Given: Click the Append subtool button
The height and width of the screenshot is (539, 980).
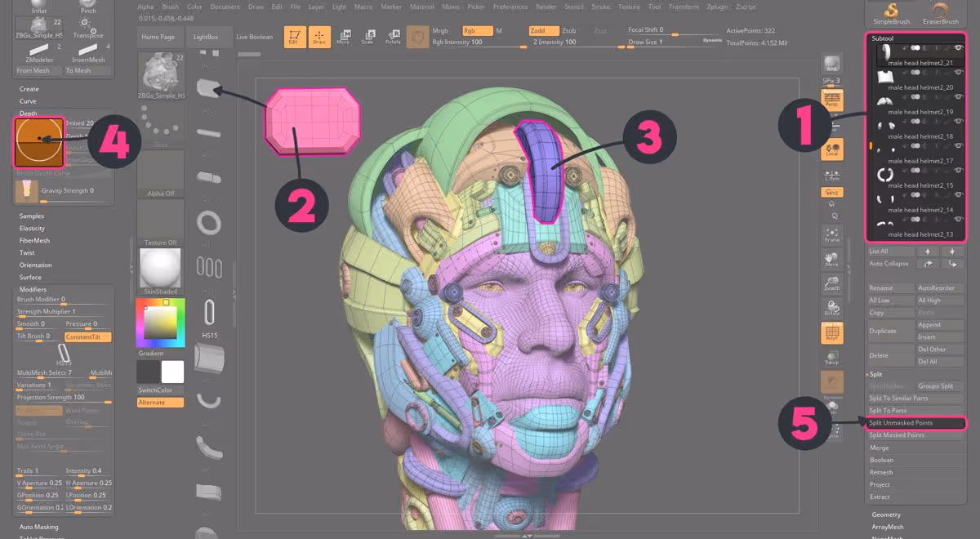Looking at the screenshot, I should coord(939,325).
